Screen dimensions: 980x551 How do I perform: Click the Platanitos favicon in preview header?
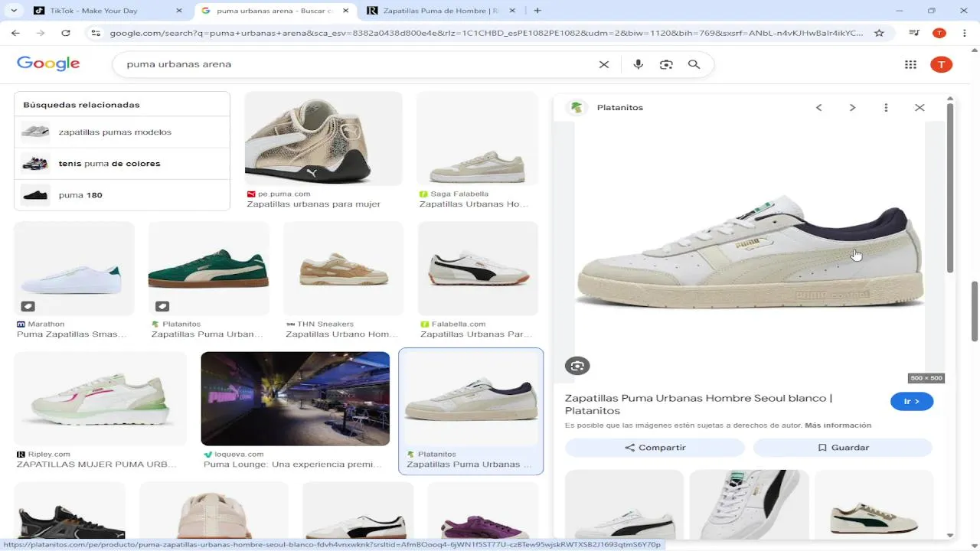[577, 108]
